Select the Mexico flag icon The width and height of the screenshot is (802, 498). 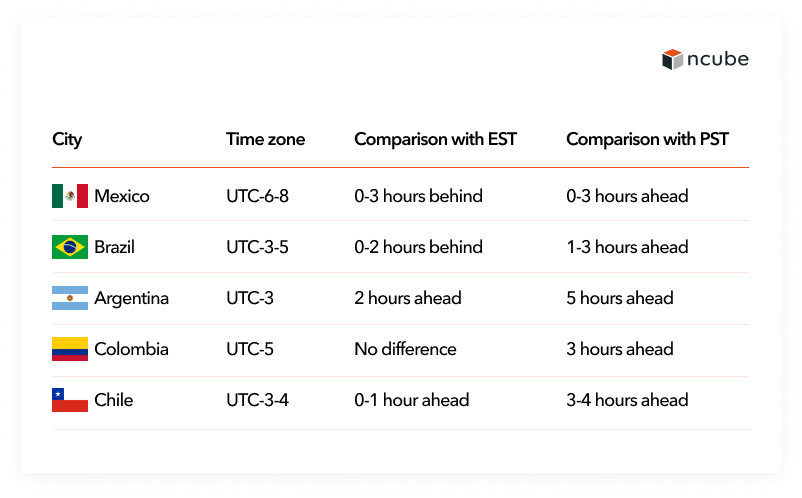coord(70,196)
